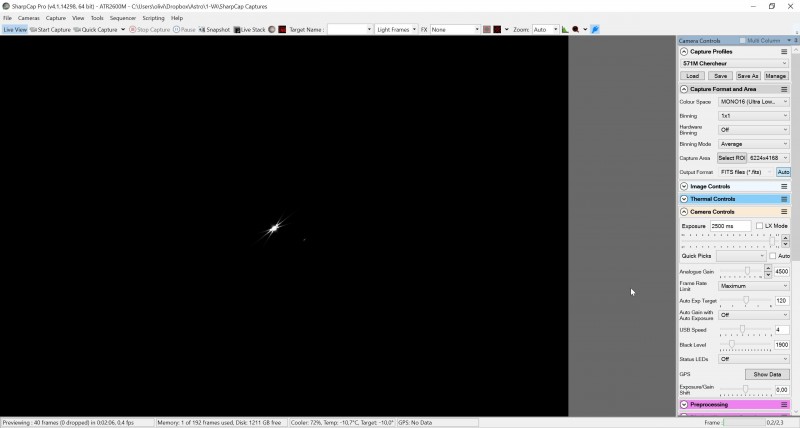
Task: Start Capture from the toolbar
Action: (x=50, y=30)
